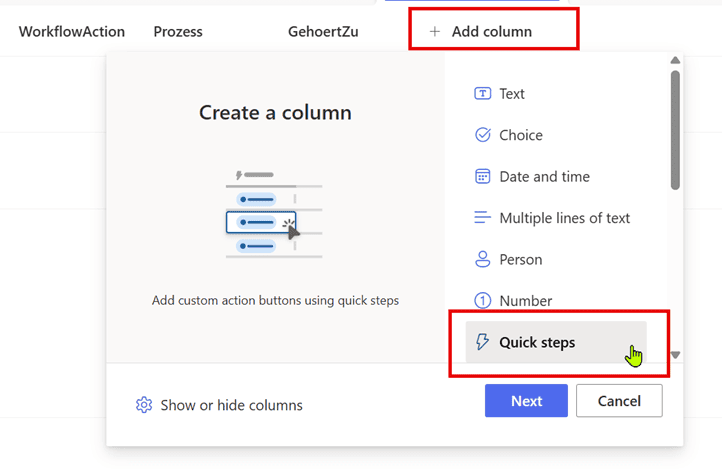The height and width of the screenshot is (469, 722).
Task: Click the Choice checkmark icon
Action: click(x=482, y=135)
